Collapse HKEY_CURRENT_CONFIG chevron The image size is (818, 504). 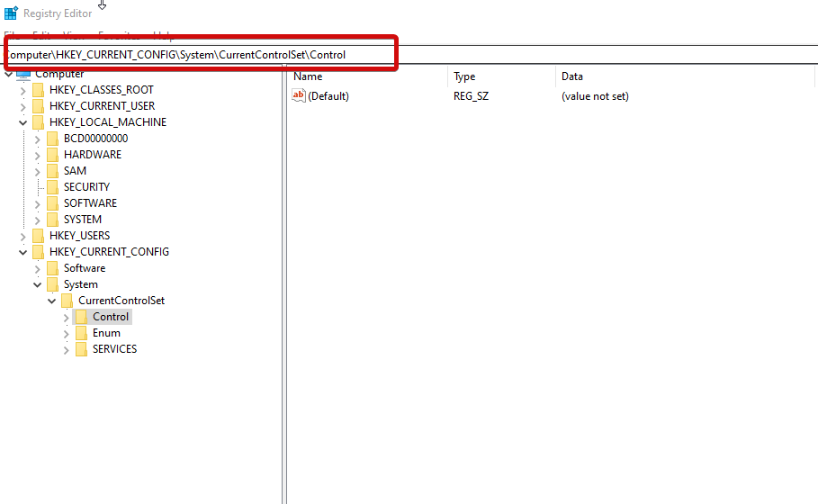(23, 253)
